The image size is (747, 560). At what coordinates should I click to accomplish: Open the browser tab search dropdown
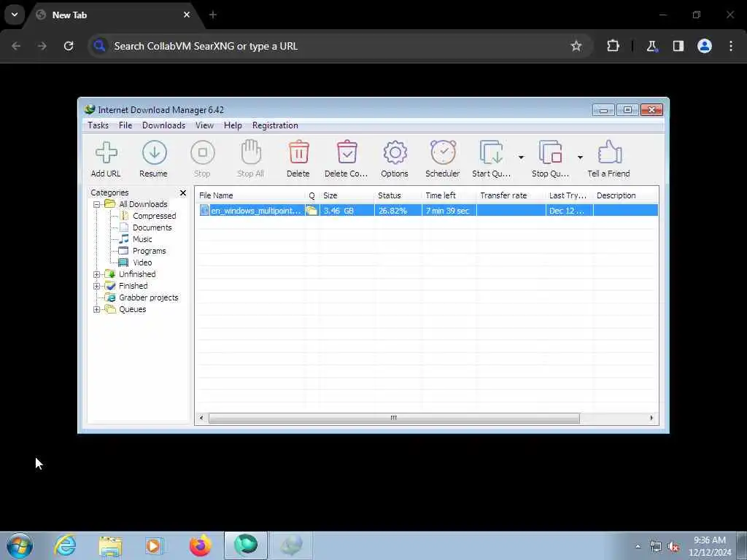click(15, 15)
